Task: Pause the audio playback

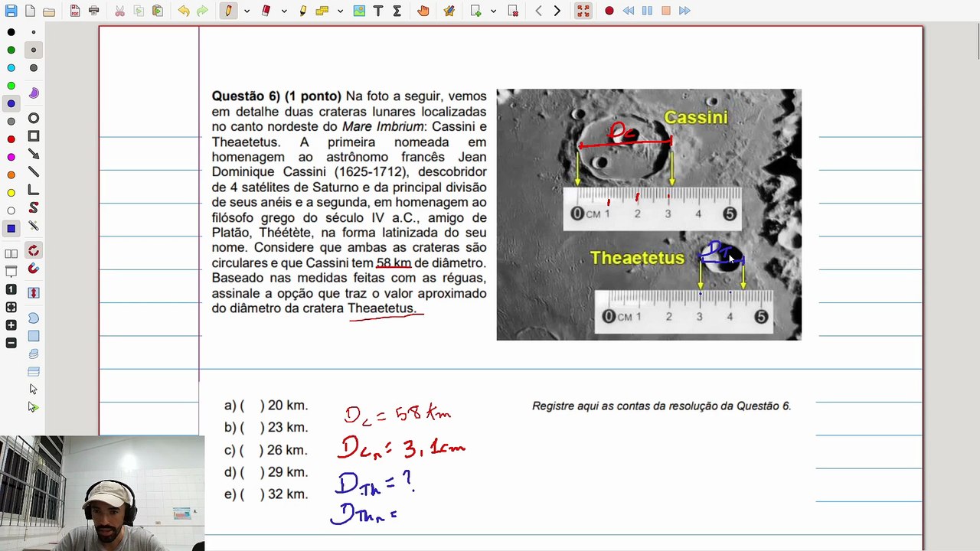Action: point(647,11)
